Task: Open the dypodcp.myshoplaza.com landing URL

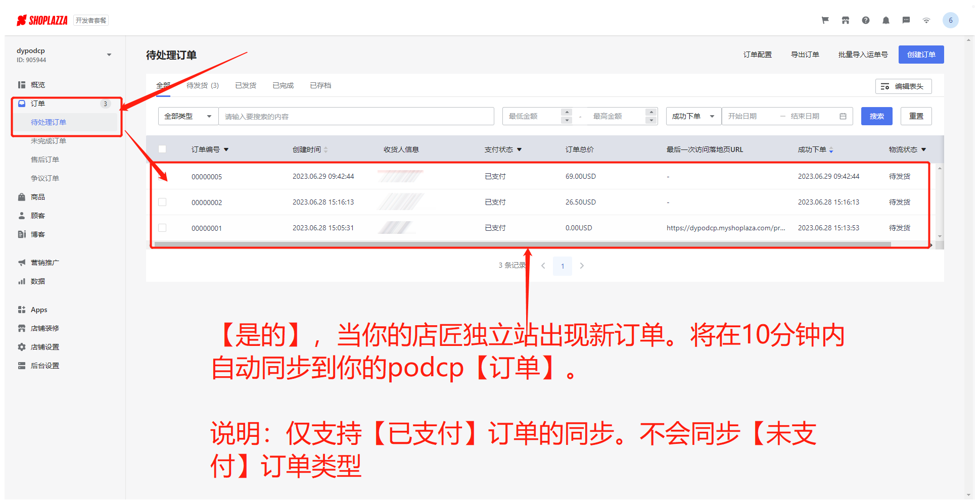Action: click(x=726, y=228)
